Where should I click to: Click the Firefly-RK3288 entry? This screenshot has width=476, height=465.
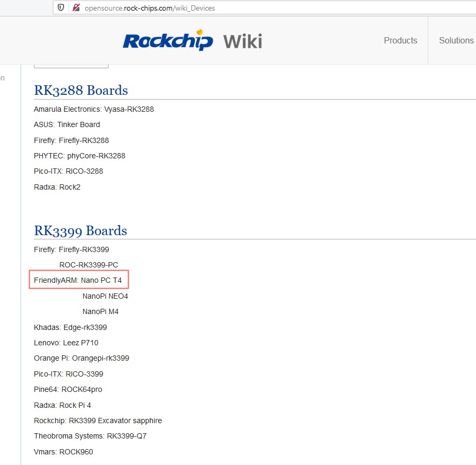[x=71, y=140]
